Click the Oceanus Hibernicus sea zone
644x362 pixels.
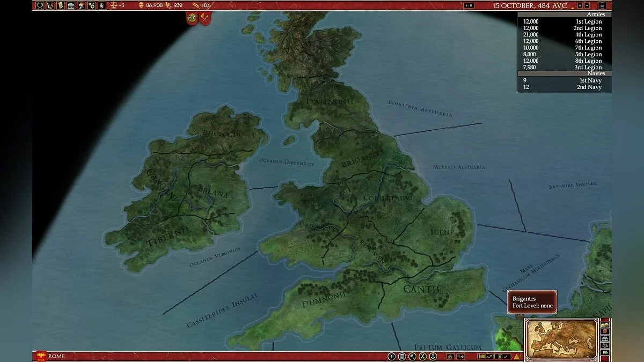click(287, 161)
